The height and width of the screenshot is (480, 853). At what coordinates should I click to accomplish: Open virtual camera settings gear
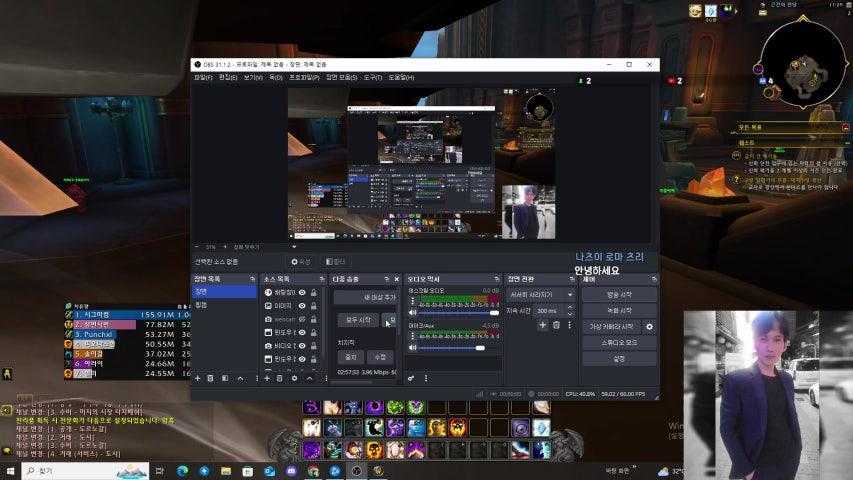649,327
